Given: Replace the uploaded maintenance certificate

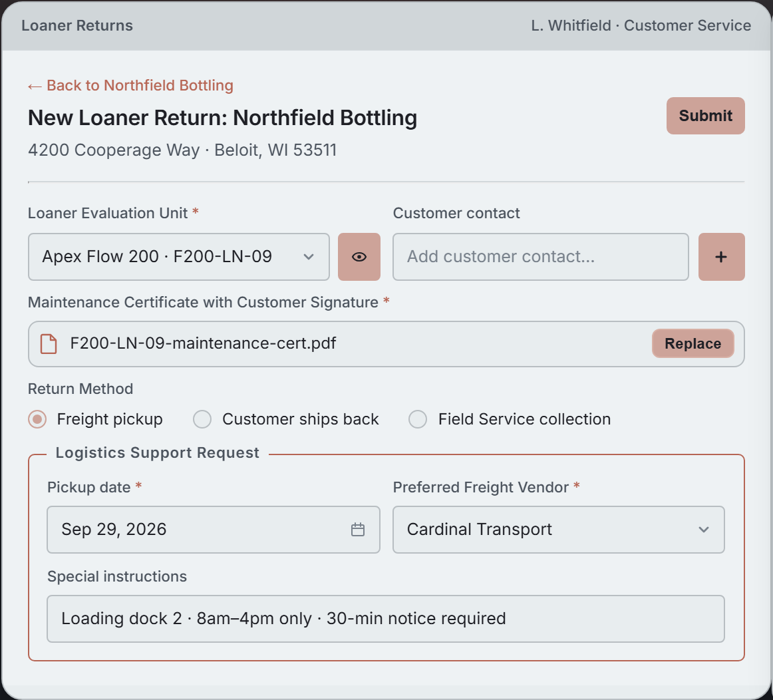Looking at the screenshot, I should 693,343.
